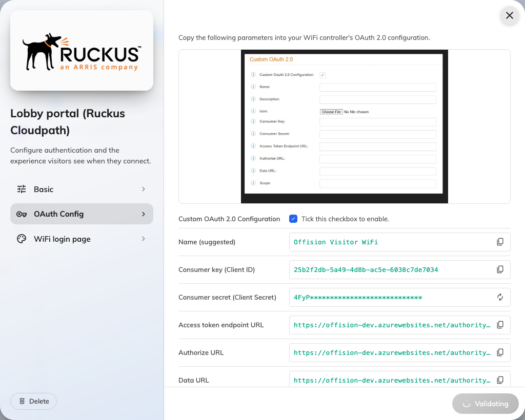Image resolution: width=525 pixels, height=420 pixels.
Task: Open the Basic settings section
Action: pos(82,190)
